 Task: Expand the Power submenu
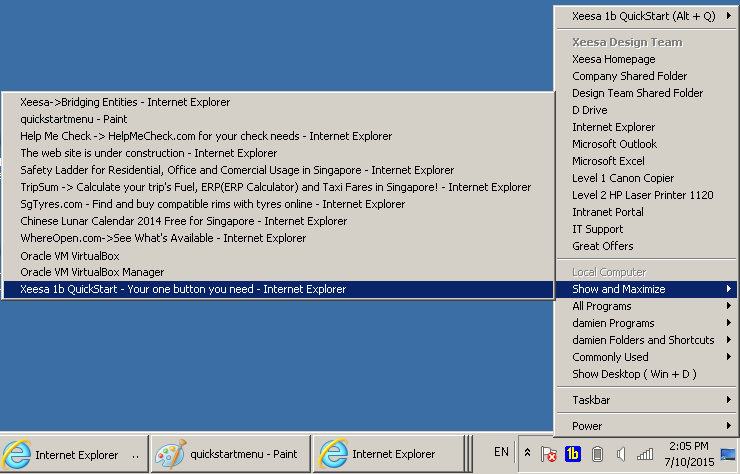click(647, 426)
